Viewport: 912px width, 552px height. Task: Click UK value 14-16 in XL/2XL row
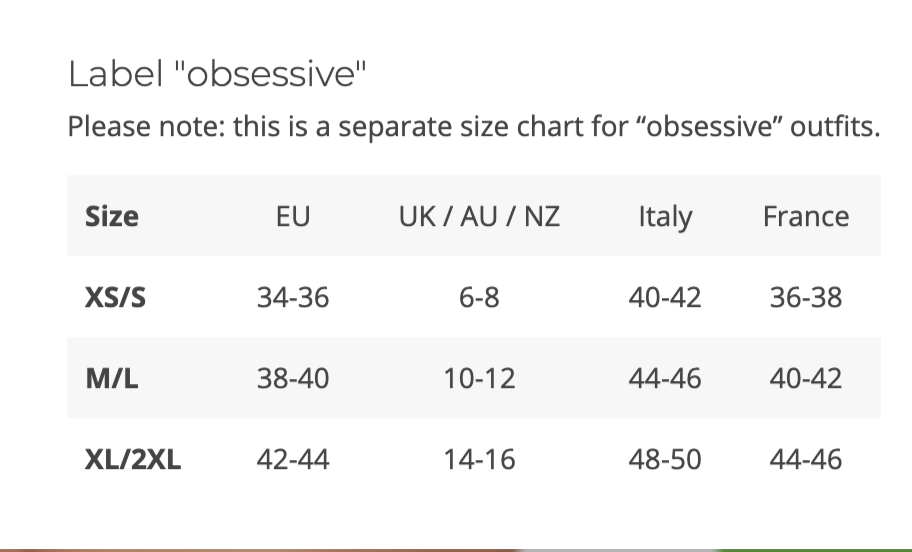pyautogui.click(x=479, y=459)
